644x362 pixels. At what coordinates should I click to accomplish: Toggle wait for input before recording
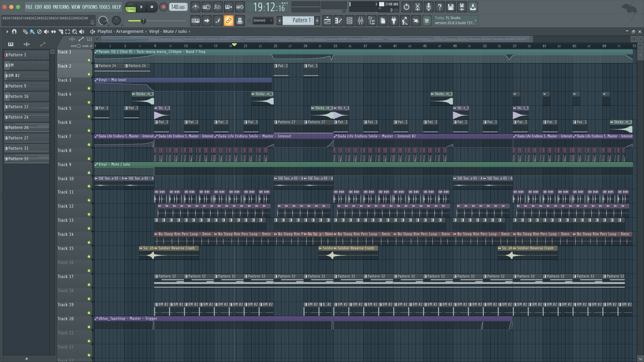coord(207,7)
